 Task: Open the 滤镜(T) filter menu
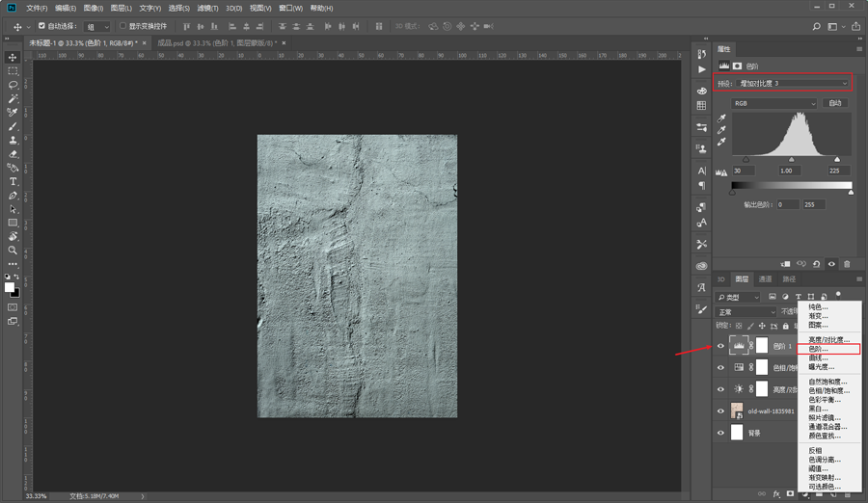click(x=206, y=8)
